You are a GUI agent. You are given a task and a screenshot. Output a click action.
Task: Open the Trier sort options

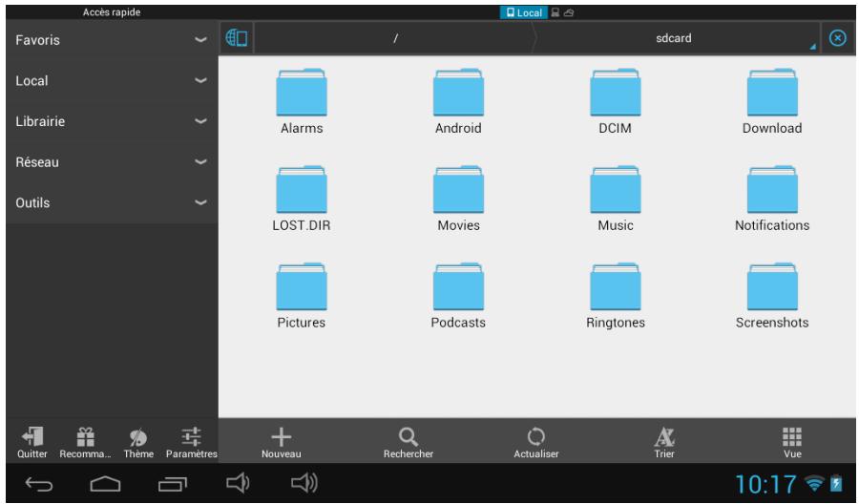663,437
